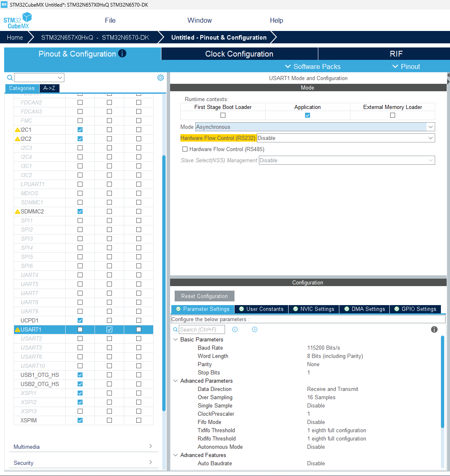Open the Window menu
The image size is (450, 476).
pyautogui.click(x=199, y=20)
